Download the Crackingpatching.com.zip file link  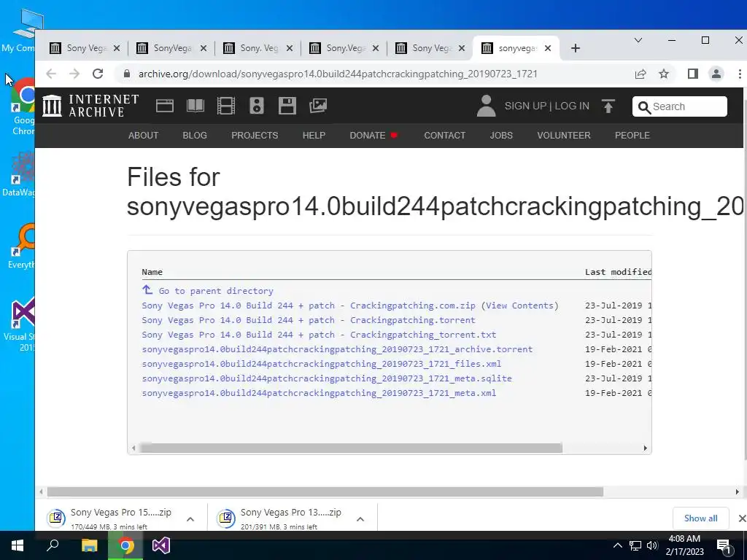click(309, 306)
